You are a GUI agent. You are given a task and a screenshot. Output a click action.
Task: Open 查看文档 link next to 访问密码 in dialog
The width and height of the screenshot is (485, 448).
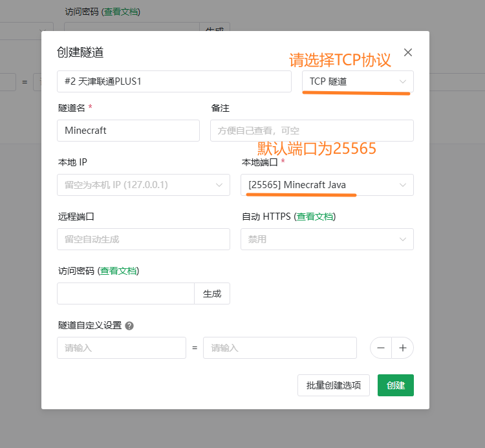click(x=118, y=271)
